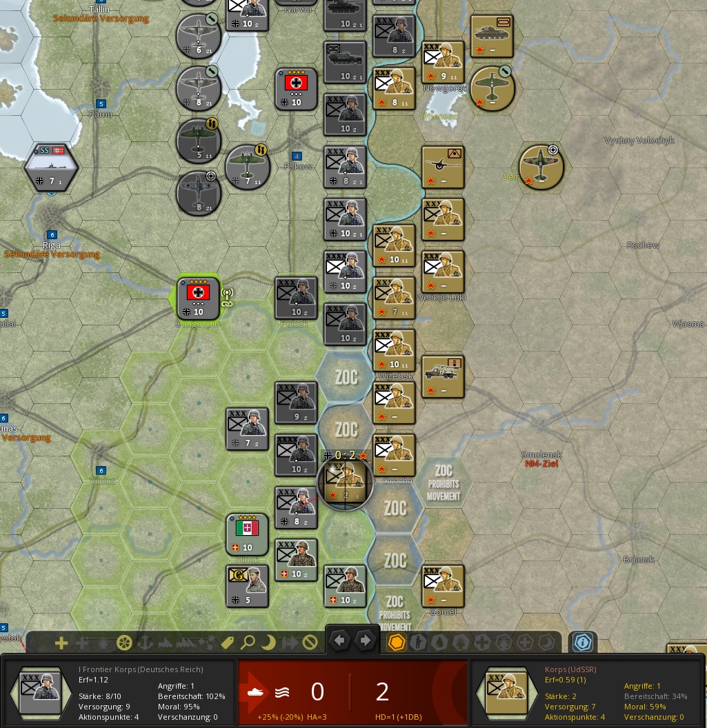Click the attacker losses value 0
707x728 pixels.
coord(317,691)
